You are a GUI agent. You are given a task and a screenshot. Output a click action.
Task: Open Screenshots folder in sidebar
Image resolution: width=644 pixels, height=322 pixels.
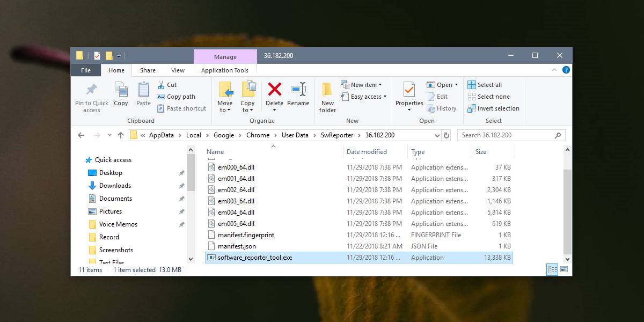[x=116, y=250]
